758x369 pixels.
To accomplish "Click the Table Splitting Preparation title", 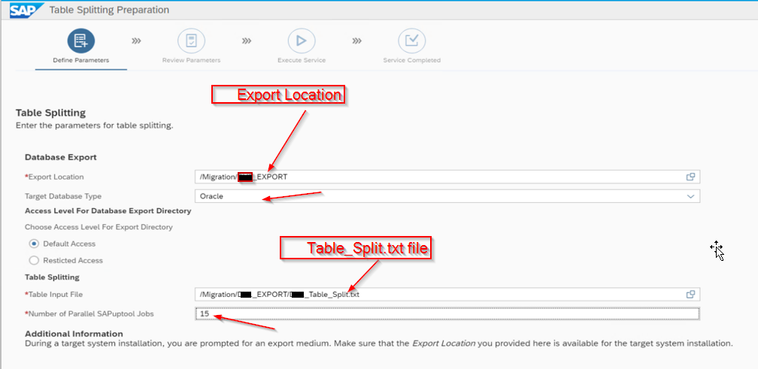I will click(x=109, y=10).
